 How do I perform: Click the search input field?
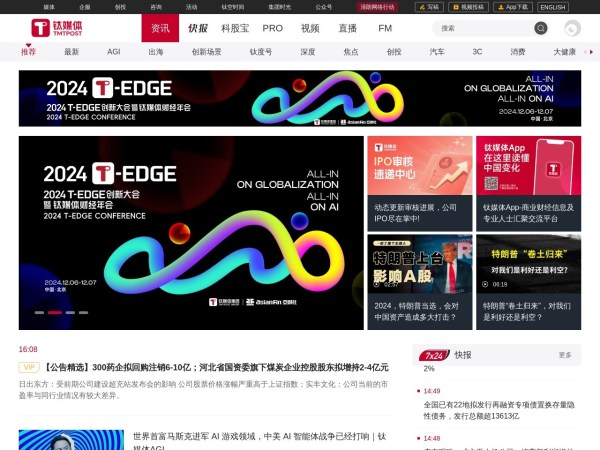pos(482,28)
